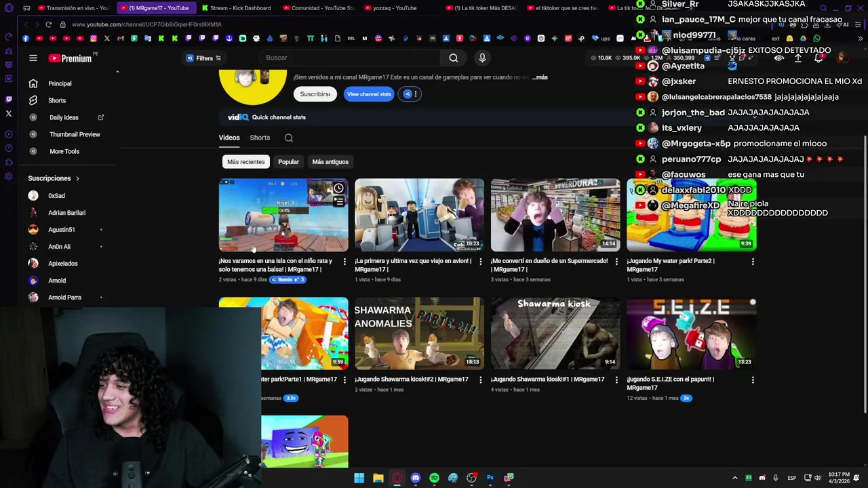868x488 pixels.
Task: Open options for 'Jugando My water park! Parte2' video
Action: [753, 261]
